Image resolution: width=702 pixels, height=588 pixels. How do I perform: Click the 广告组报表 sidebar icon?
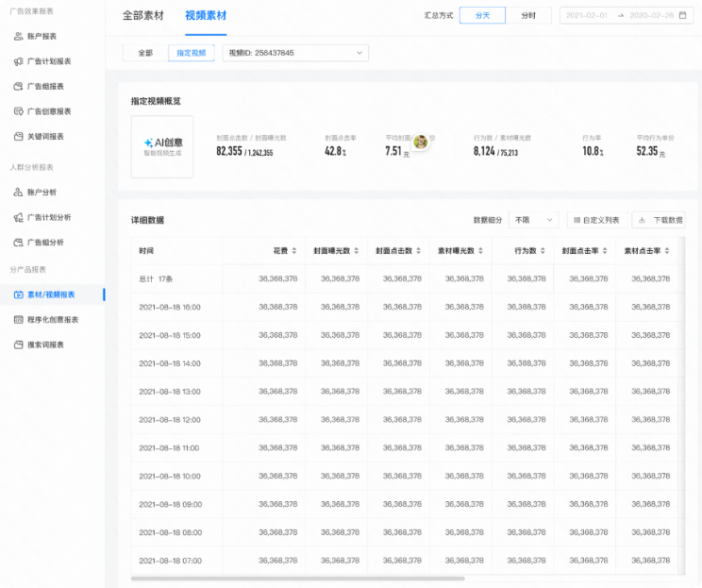18,87
